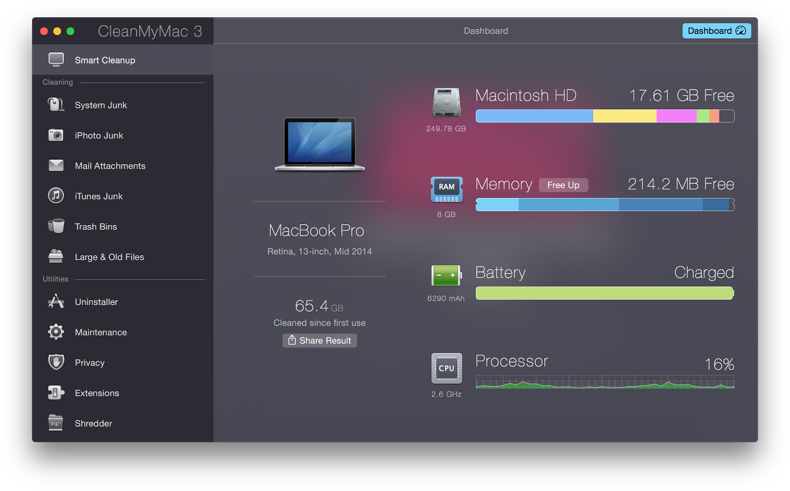Click 'Cleaned since first use' caption

coord(319,323)
